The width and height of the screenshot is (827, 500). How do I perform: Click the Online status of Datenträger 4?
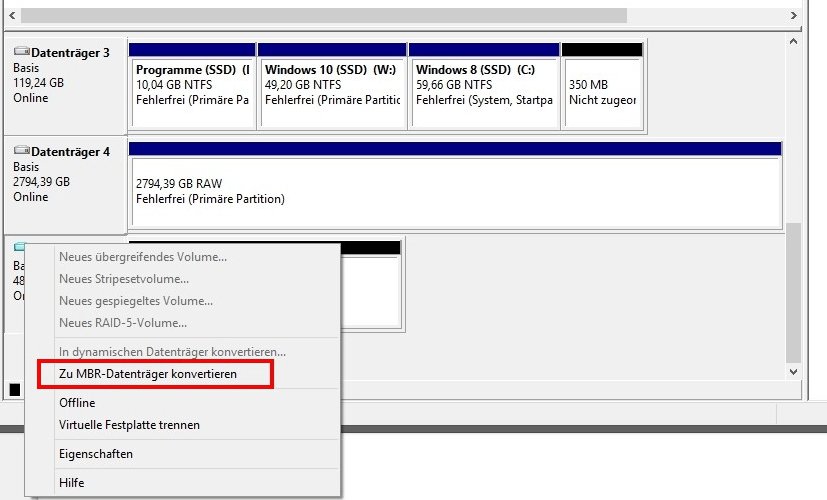pos(31,197)
